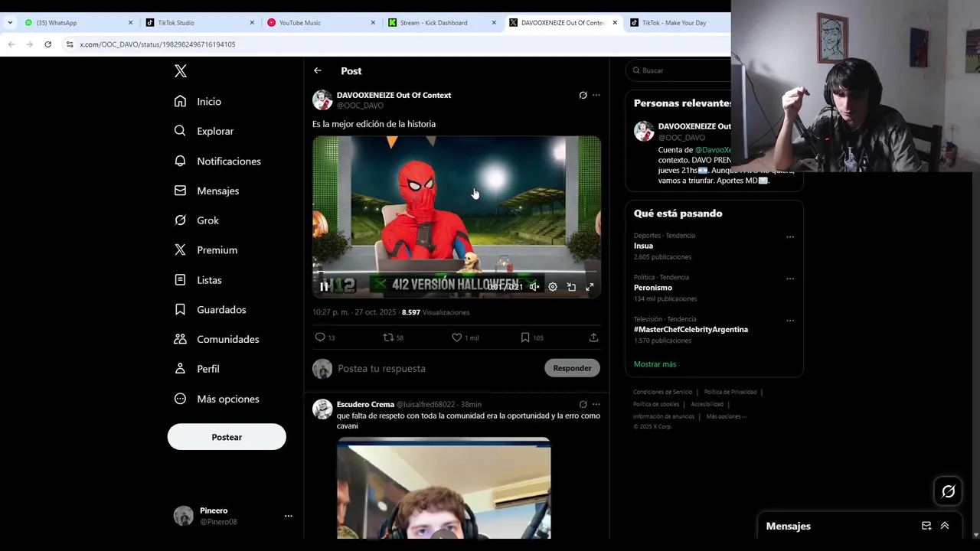Click the repost icon with 58
Viewport: 980px width, 551px height.
click(x=388, y=337)
